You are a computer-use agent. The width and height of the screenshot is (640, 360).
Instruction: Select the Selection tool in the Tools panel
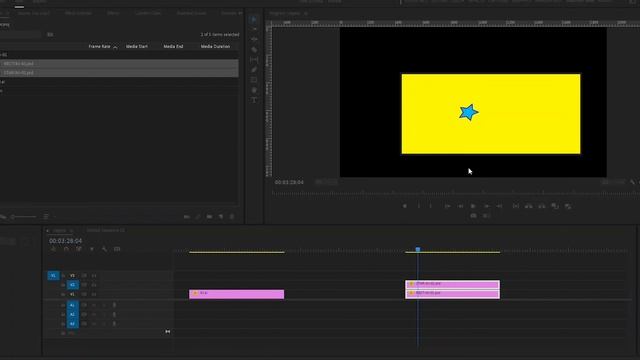(x=254, y=19)
